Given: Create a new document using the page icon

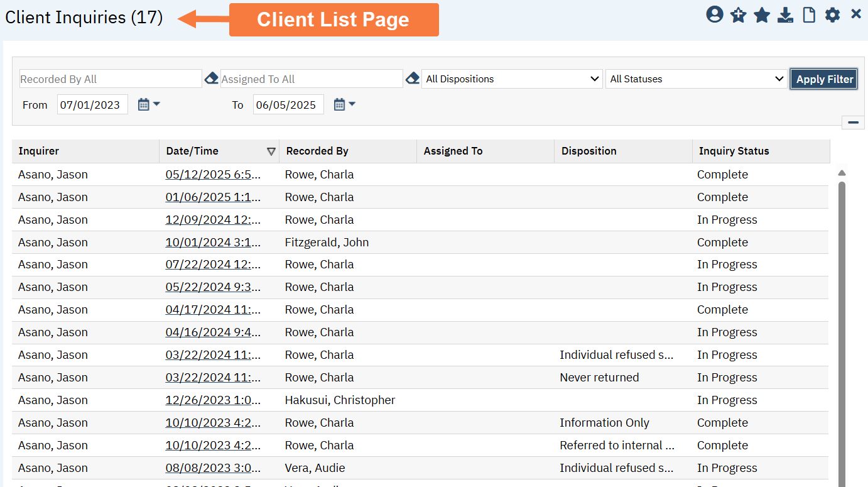Looking at the screenshot, I should click(x=808, y=14).
